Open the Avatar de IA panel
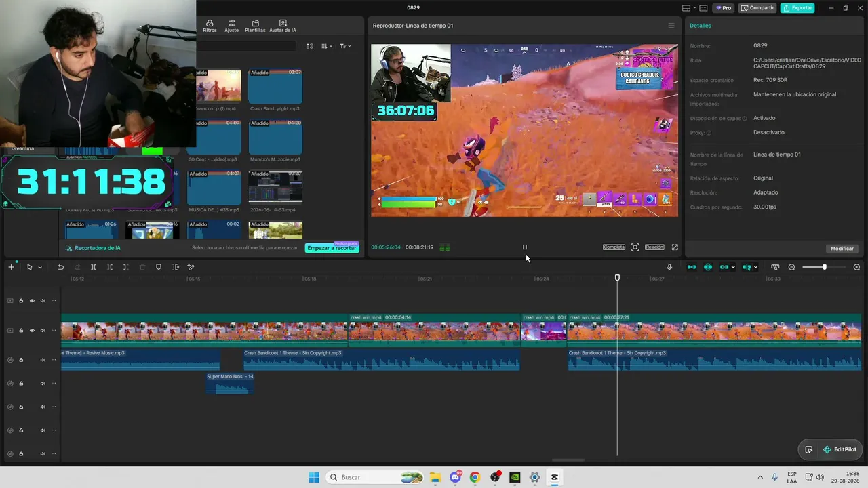 pyautogui.click(x=283, y=26)
